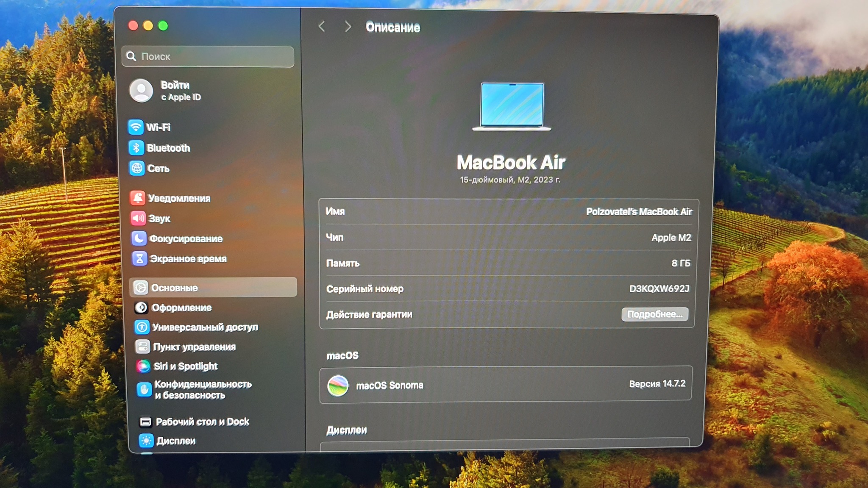Select the Control Center icon
Viewport: 868px width, 488px height.
point(142,347)
